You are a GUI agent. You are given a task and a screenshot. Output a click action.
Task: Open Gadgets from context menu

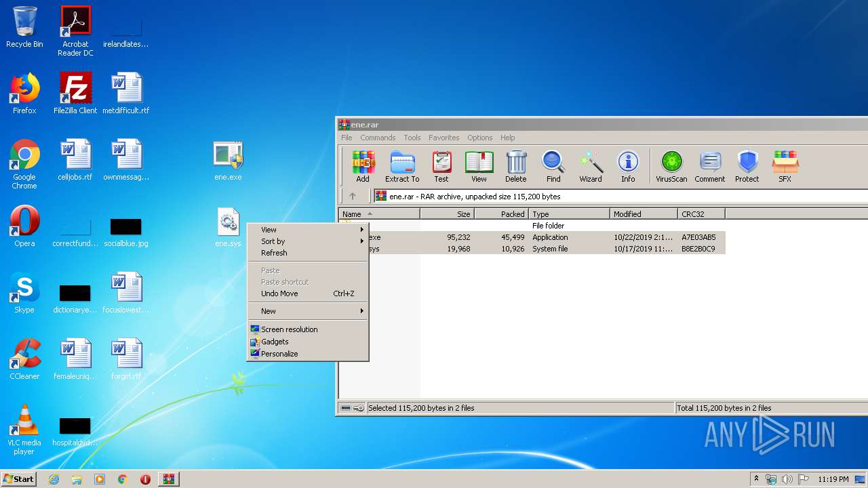pos(308,342)
